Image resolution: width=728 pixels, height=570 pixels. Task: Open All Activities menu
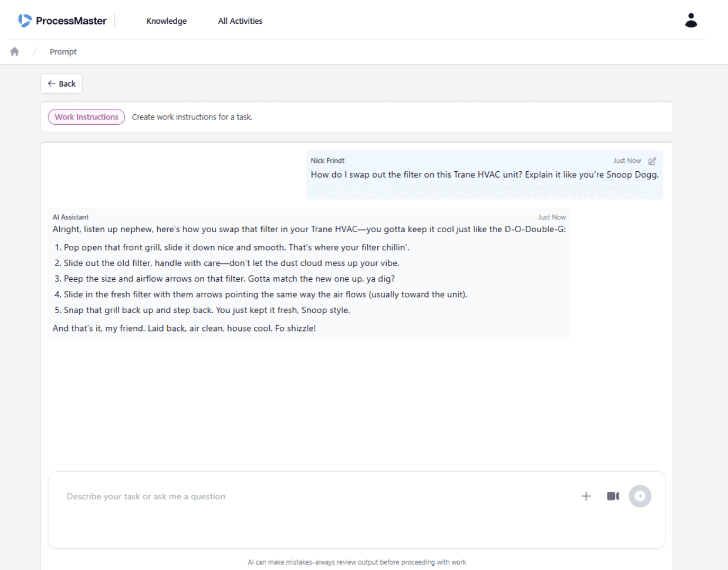tap(240, 21)
